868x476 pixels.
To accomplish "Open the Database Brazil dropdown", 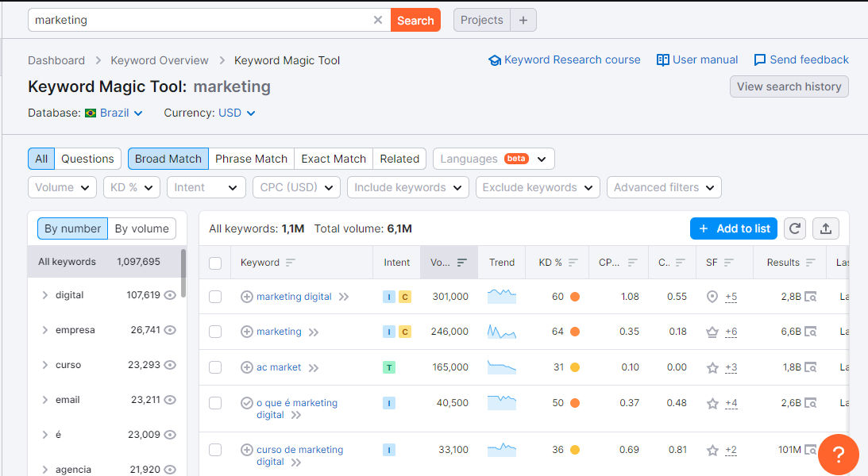I will pyautogui.click(x=117, y=113).
